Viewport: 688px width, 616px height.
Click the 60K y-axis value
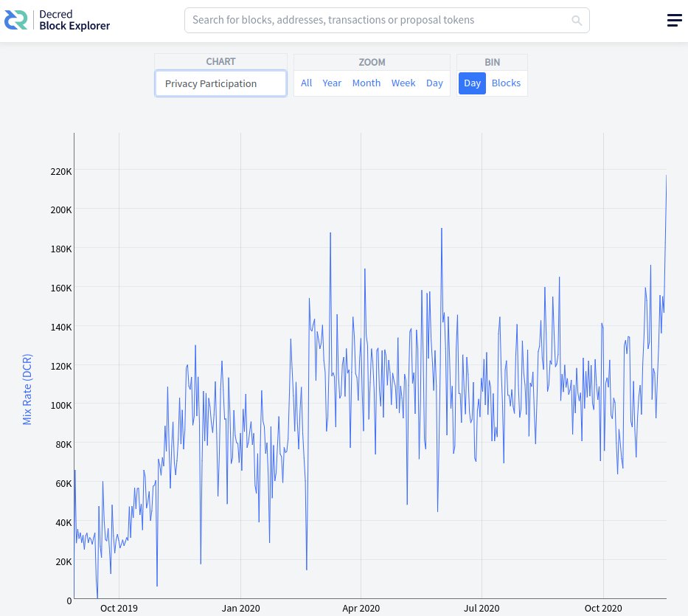63,483
